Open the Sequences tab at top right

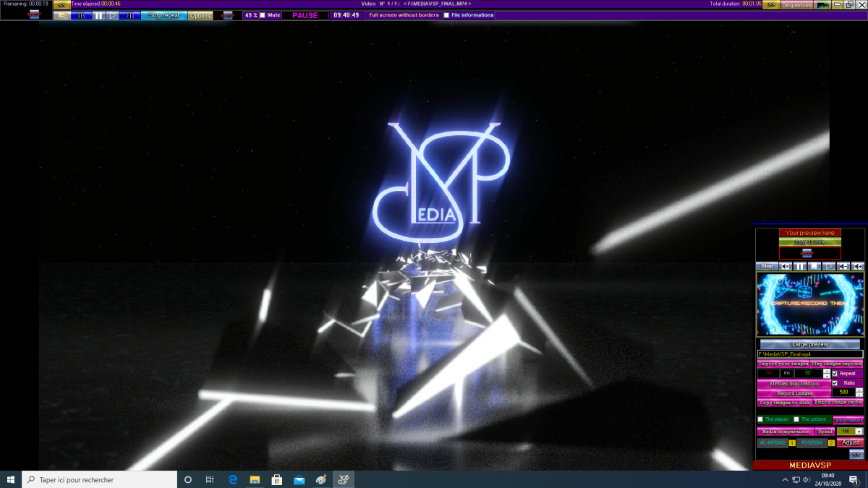point(796,4)
